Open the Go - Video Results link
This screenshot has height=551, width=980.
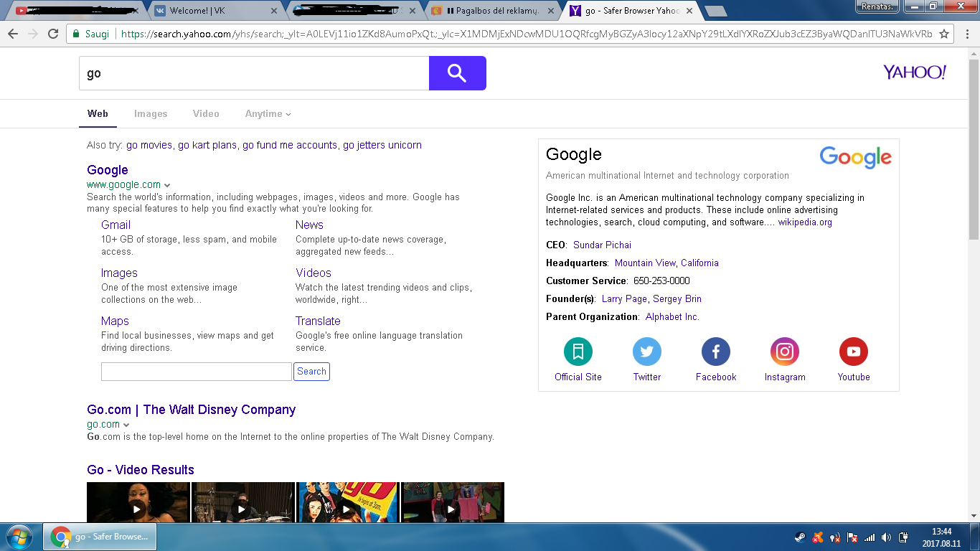click(141, 470)
